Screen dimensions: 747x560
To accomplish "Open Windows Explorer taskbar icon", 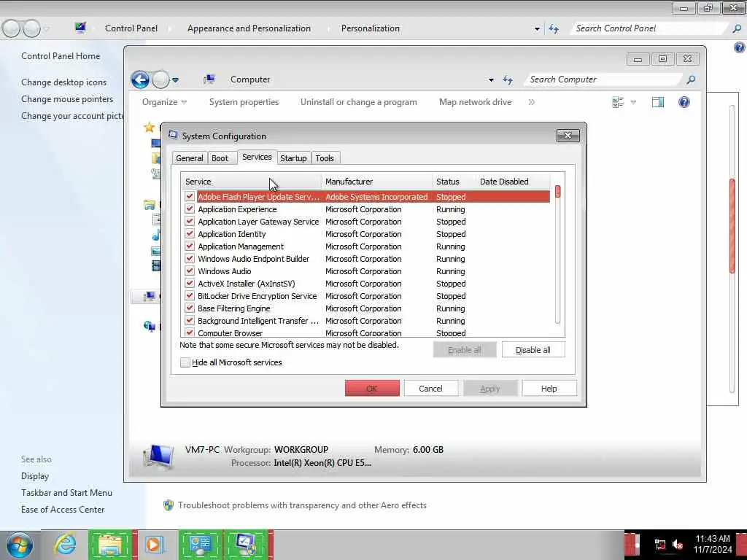I will (x=110, y=545).
